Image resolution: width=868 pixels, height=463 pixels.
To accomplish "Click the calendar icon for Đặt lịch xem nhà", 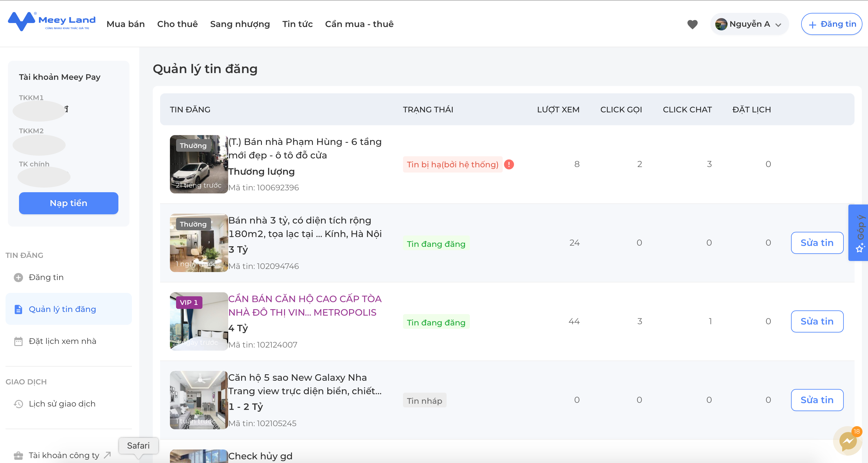I will coord(18,341).
